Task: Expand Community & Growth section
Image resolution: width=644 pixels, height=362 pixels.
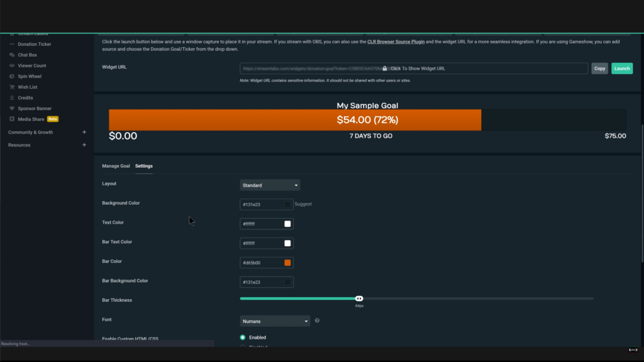Action: tap(84, 132)
